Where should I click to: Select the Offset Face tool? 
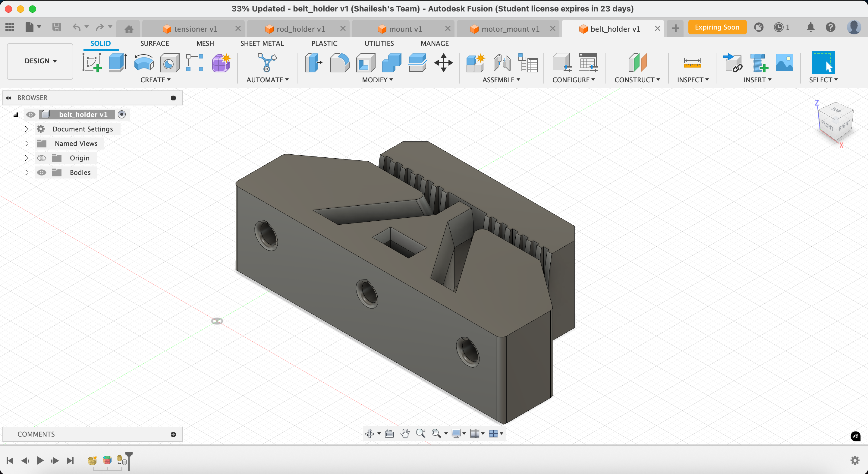(x=417, y=63)
